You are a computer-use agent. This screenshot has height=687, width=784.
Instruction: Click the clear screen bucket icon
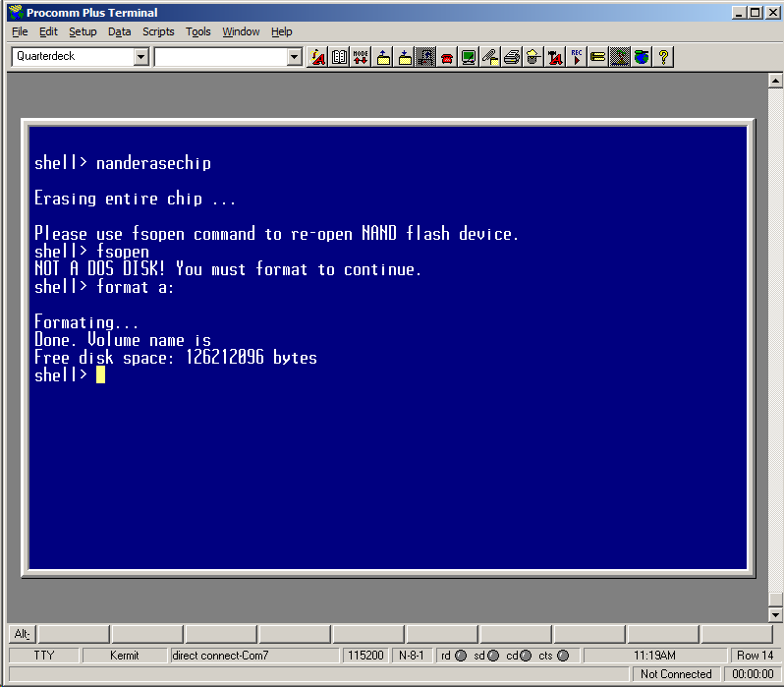[533, 57]
